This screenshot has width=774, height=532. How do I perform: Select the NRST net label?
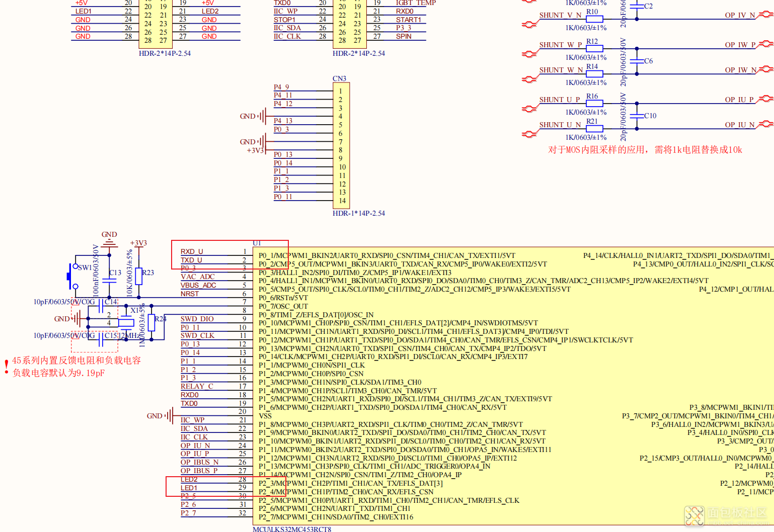[190, 294]
